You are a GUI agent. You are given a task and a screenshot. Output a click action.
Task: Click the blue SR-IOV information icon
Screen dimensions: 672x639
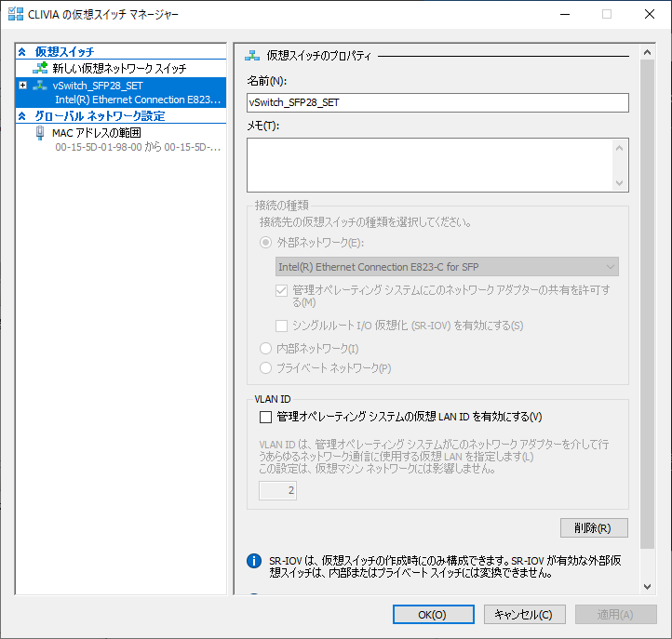coord(254,561)
